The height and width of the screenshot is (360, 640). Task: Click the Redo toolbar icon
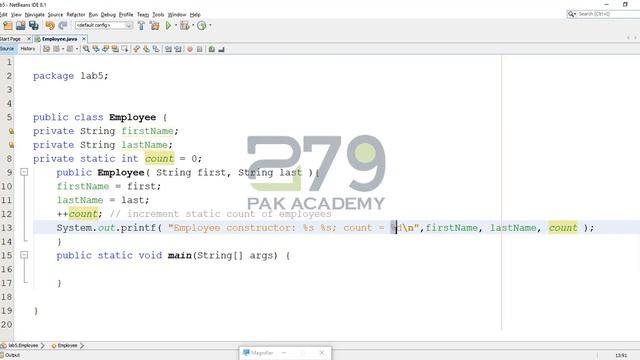point(63,25)
